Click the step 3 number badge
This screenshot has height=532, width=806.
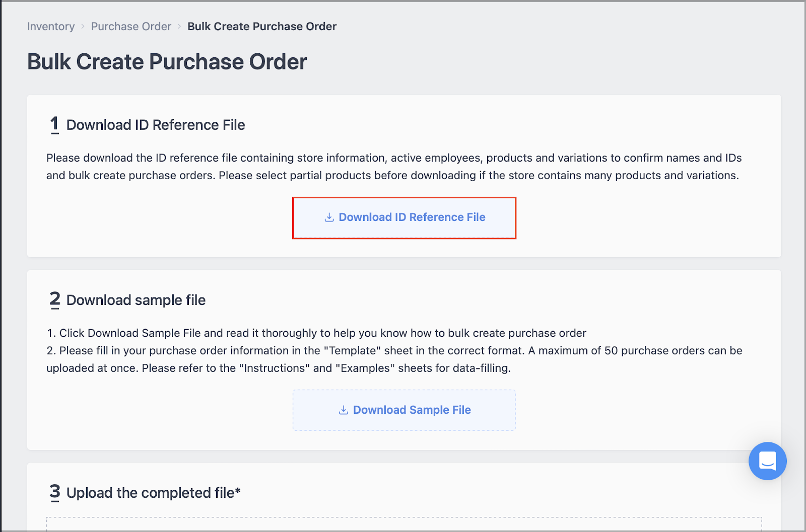point(54,492)
